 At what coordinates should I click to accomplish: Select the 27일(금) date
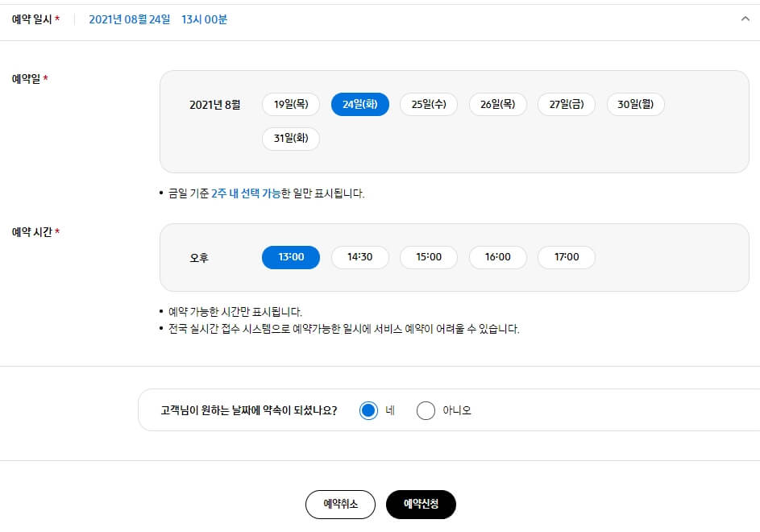pyautogui.click(x=567, y=104)
